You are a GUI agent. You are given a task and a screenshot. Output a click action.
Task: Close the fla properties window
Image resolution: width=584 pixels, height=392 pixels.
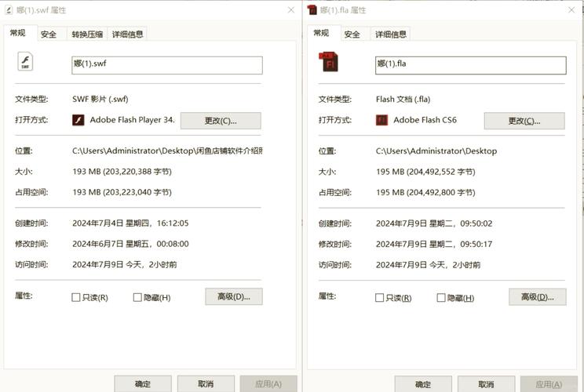pyautogui.click(x=571, y=10)
